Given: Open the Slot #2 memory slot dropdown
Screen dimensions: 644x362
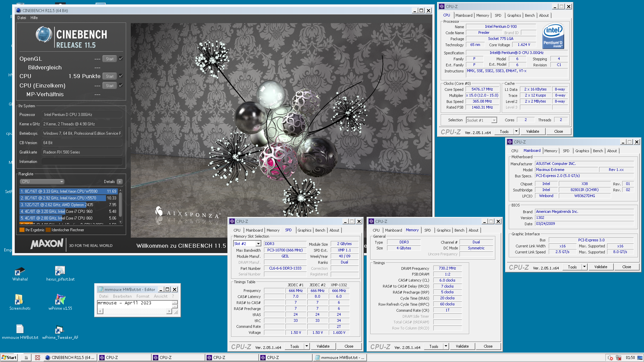Looking at the screenshot, I should [x=247, y=244].
